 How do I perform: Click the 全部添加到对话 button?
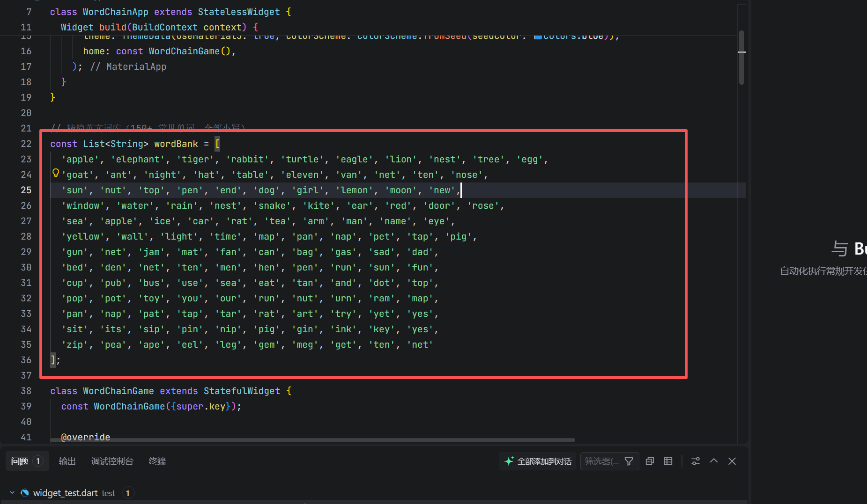(538, 461)
